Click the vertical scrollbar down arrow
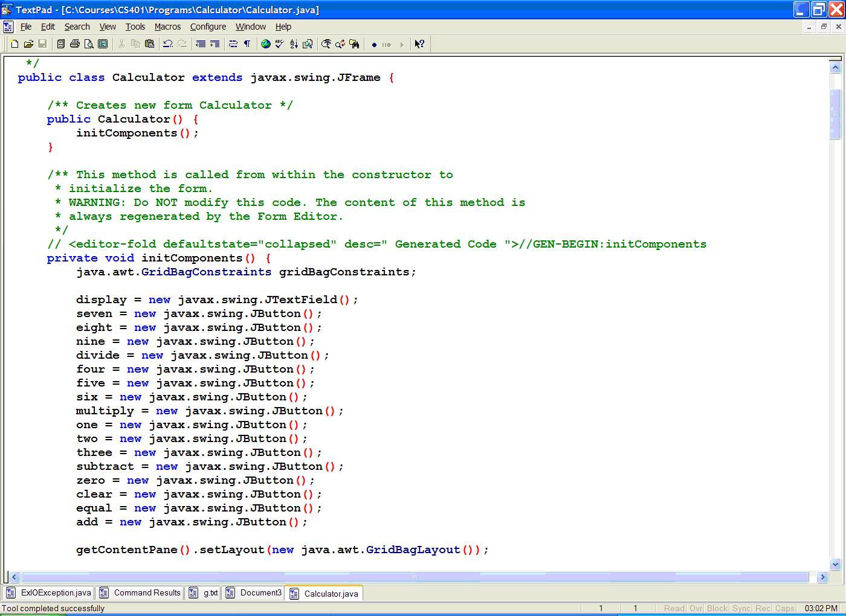 (836, 564)
